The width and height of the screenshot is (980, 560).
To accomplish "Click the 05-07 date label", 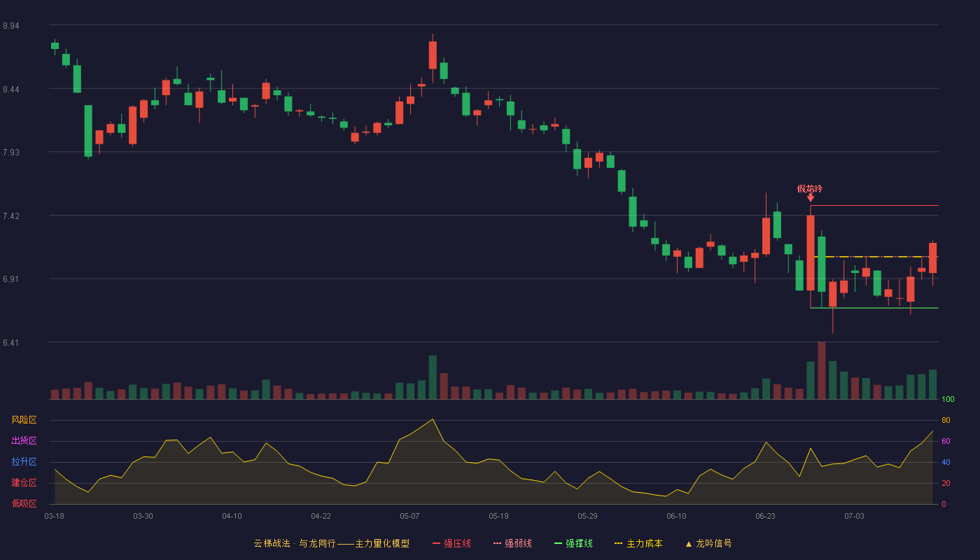I will (x=409, y=516).
